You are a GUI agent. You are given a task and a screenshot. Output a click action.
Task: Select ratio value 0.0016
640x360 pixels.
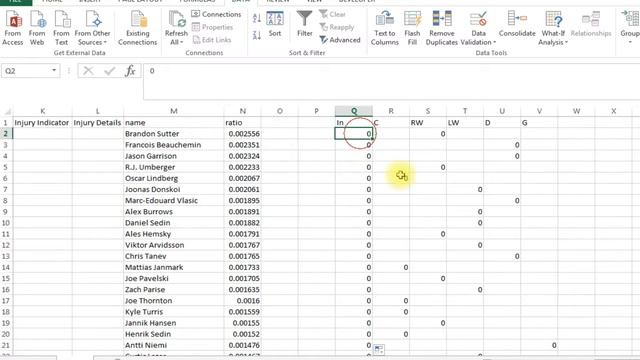coord(242,301)
